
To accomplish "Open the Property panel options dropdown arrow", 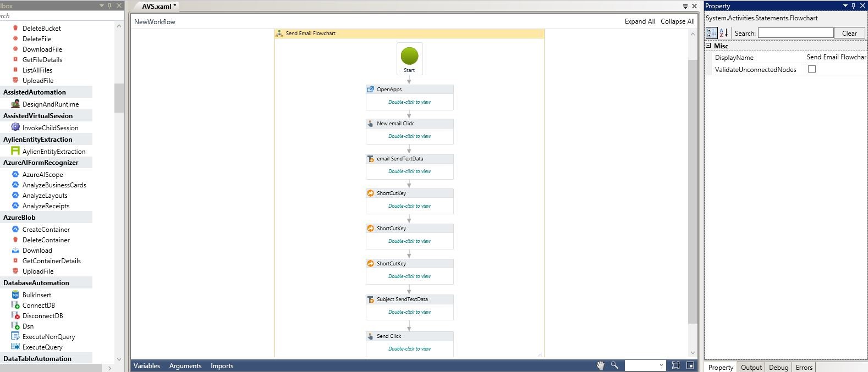I will [x=845, y=5].
